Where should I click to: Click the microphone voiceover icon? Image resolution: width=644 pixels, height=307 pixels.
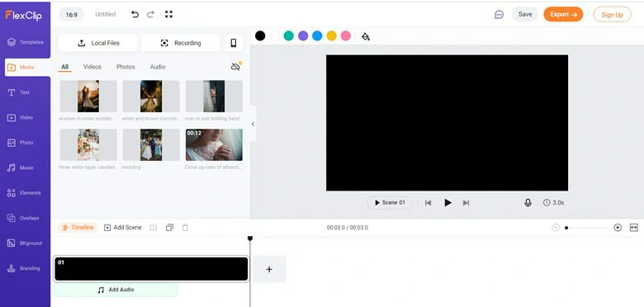528,203
